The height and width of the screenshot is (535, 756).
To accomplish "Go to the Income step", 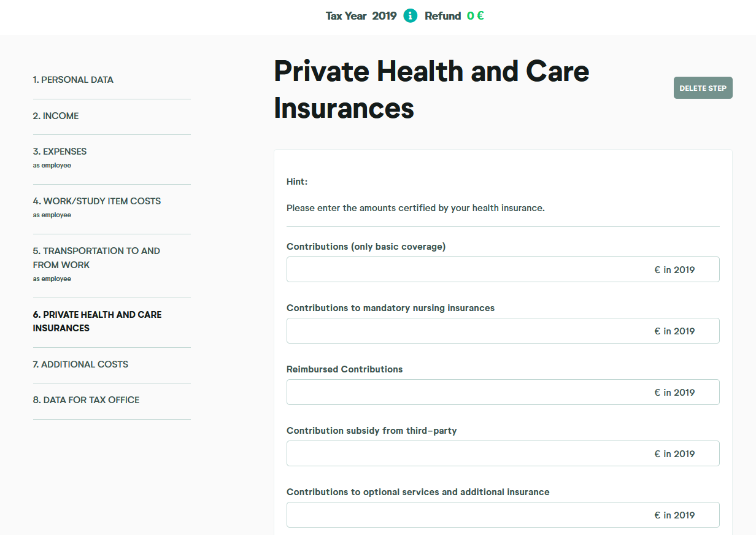I will click(56, 116).
